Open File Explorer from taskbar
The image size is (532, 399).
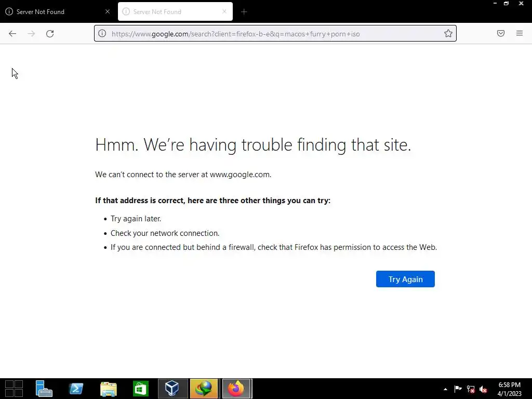click(x=109, y=389)
